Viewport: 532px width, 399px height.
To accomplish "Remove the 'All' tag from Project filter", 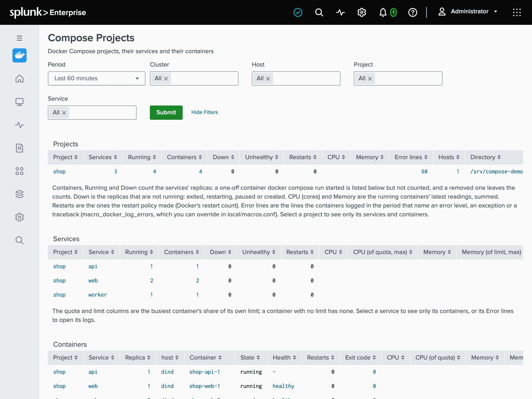I will pyautogui.click(x=370, y=79).
